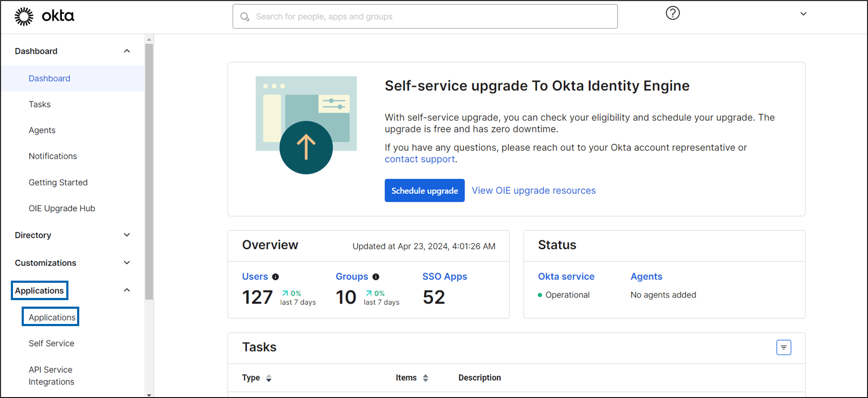The image size is (868, 398).
Task: Click the search magnifier icon
Action: coord(245,16)
